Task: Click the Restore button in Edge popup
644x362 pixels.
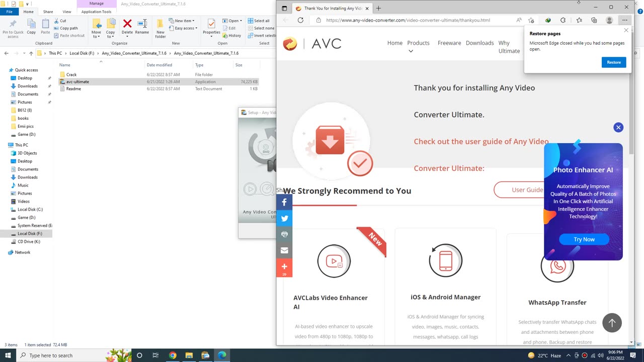Action: click(614, 62)
